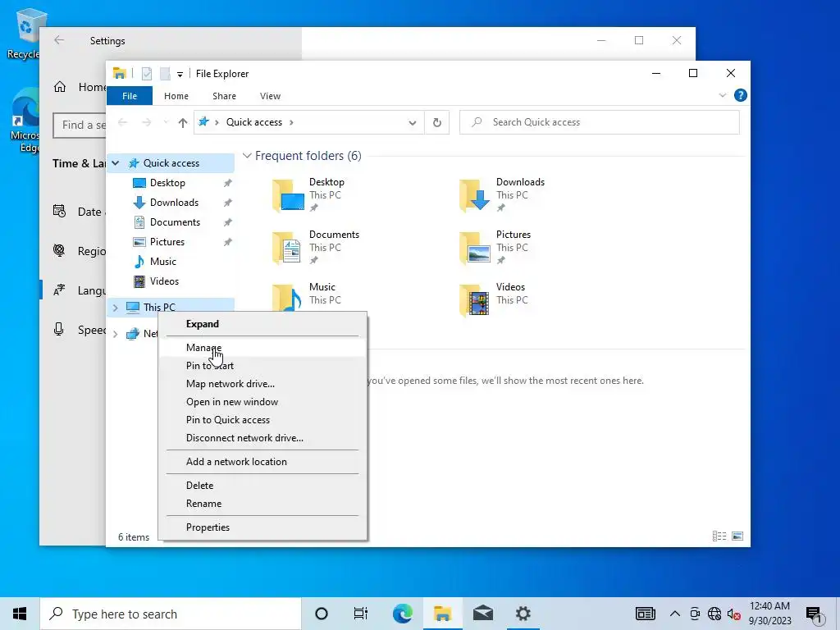The width and height of the screenshot is (840, 630).
Task: Select Pin to Start from context menu
Action: click(x=262, y=365)
